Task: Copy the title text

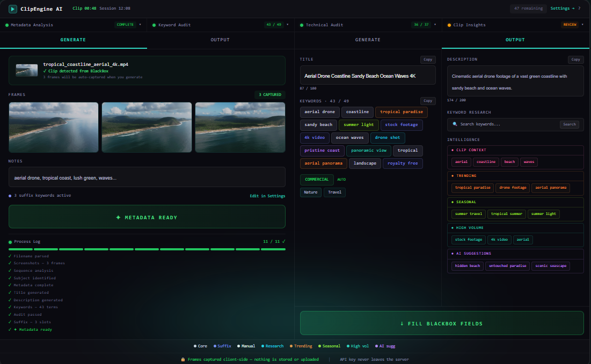Action: click(x=428, y=60)
